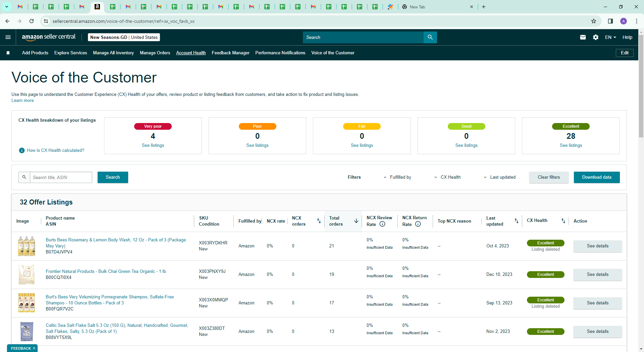644x352 pixels.
Task: Expand the Fulfilled by filter dropdown
Action: coord(397,177)
